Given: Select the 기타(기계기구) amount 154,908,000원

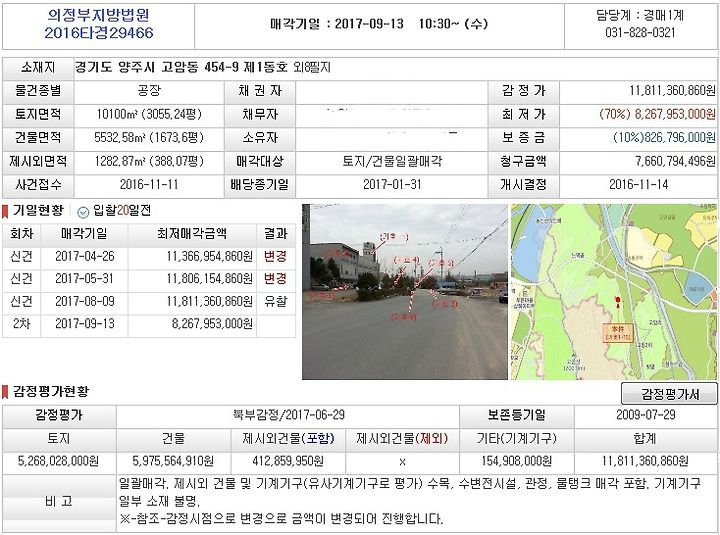Looking at the screenshot, I should click(x=517, y=461).
